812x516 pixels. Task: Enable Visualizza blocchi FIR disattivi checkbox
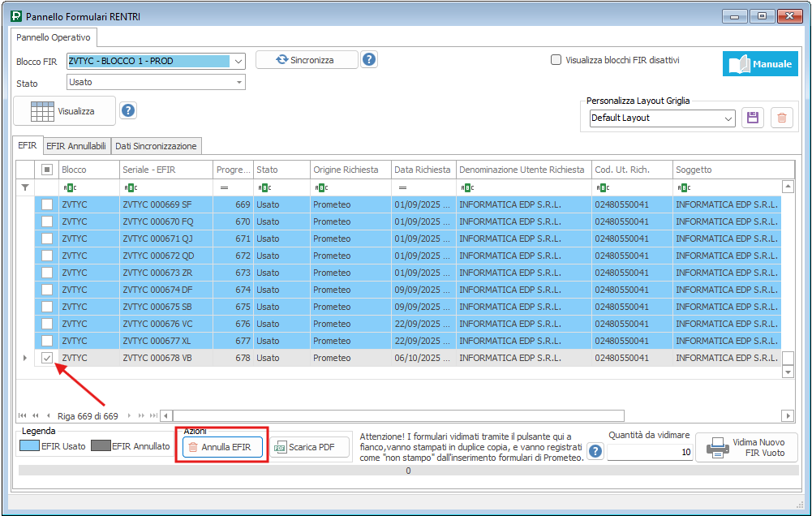point(556,59)
